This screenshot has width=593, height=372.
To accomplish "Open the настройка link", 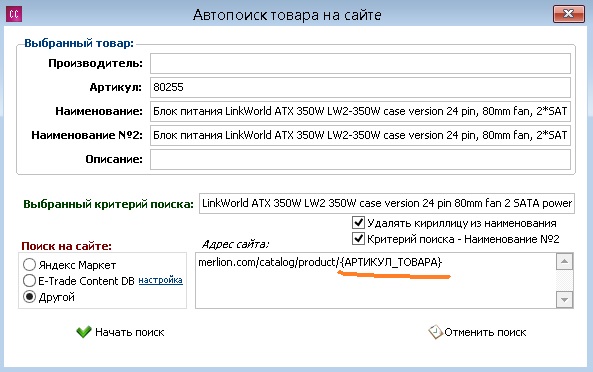I will click(160, 280).
